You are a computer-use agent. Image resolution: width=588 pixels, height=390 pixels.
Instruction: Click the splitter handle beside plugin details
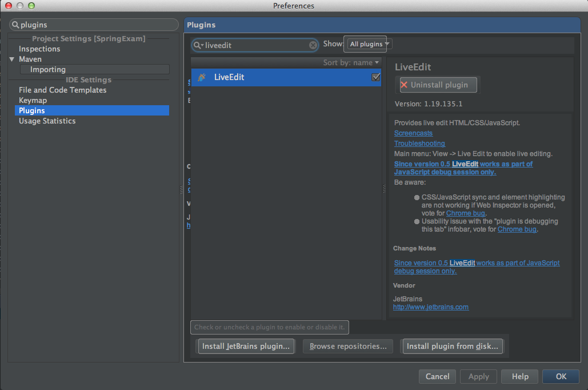pos(384,189)
